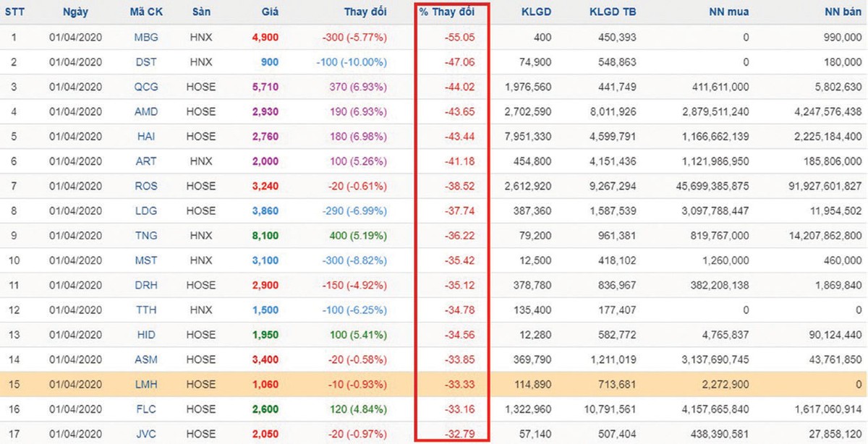
Task: Click the FLC stock ticker
Action: 146,409
